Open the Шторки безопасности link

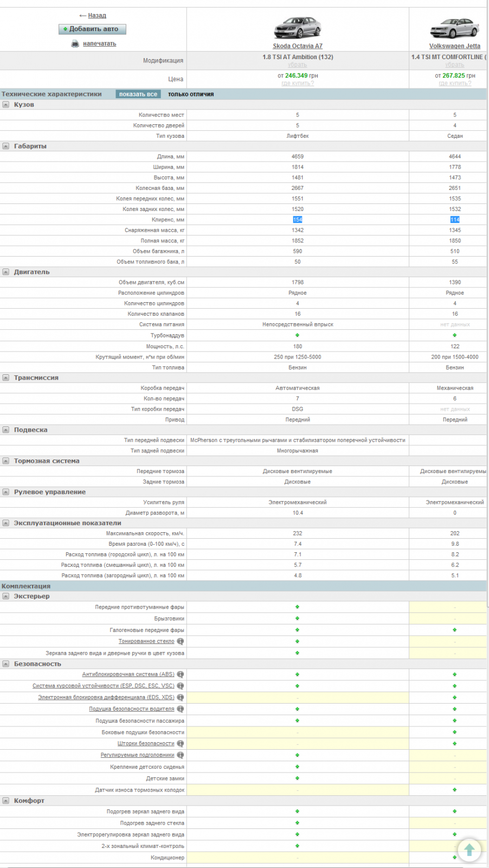click(146, 744)
